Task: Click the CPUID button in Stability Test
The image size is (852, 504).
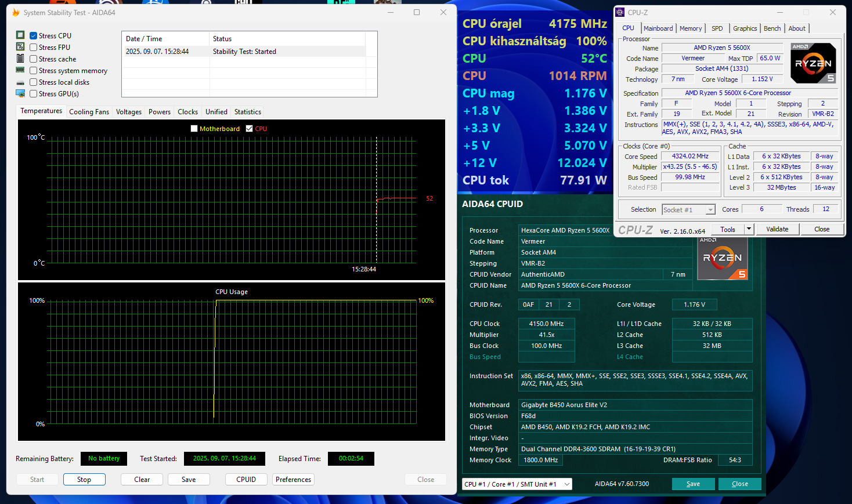Action: coord(246,480)
